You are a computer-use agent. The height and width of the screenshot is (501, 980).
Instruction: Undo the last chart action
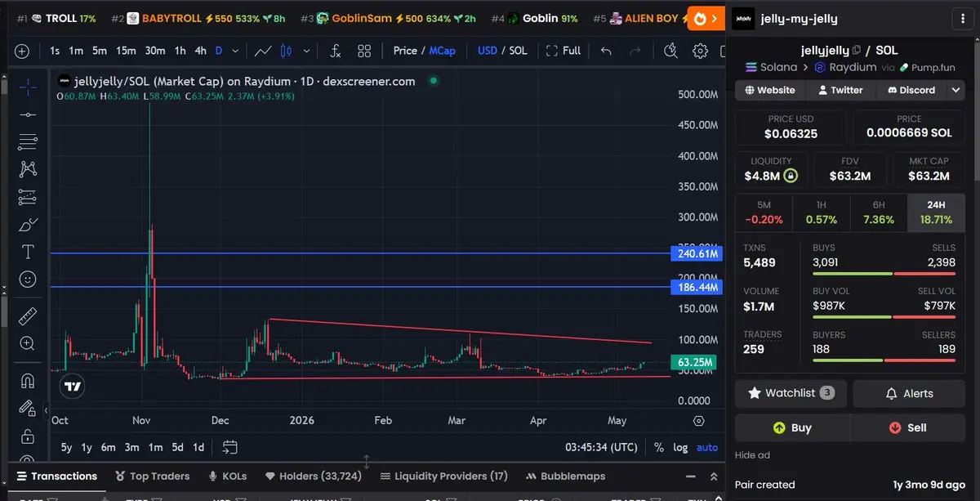[x=605, y=51]
